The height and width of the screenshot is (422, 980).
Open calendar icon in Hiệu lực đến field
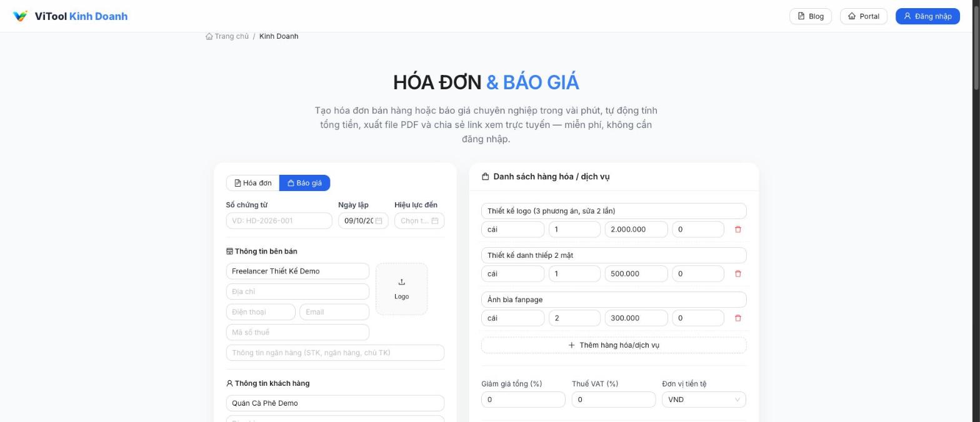(435, 221)
